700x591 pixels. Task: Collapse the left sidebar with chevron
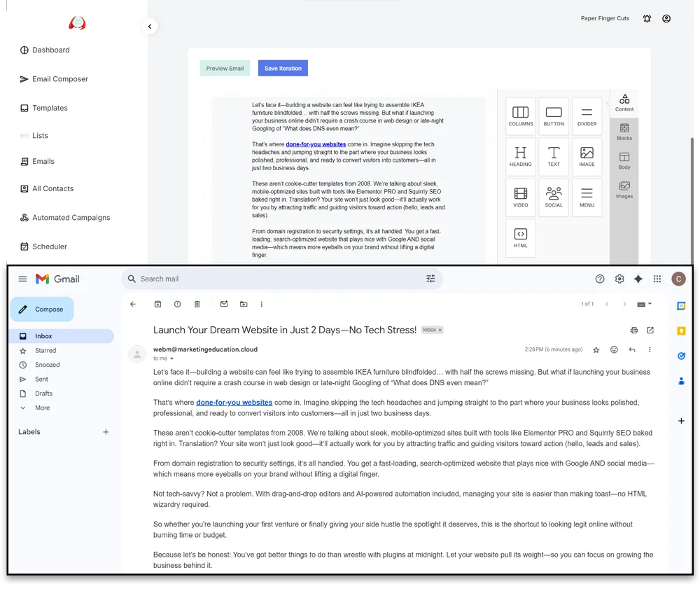coord(149,27)
